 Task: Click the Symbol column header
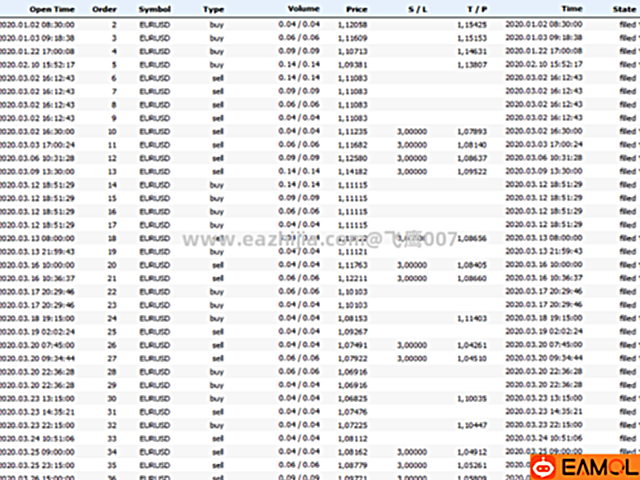(154, 7)
